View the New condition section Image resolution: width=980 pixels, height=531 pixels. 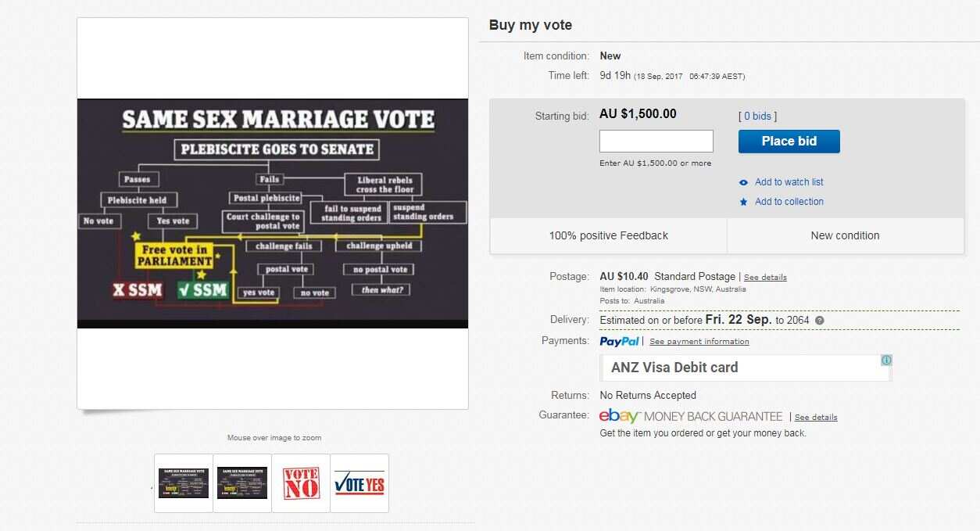845,235
